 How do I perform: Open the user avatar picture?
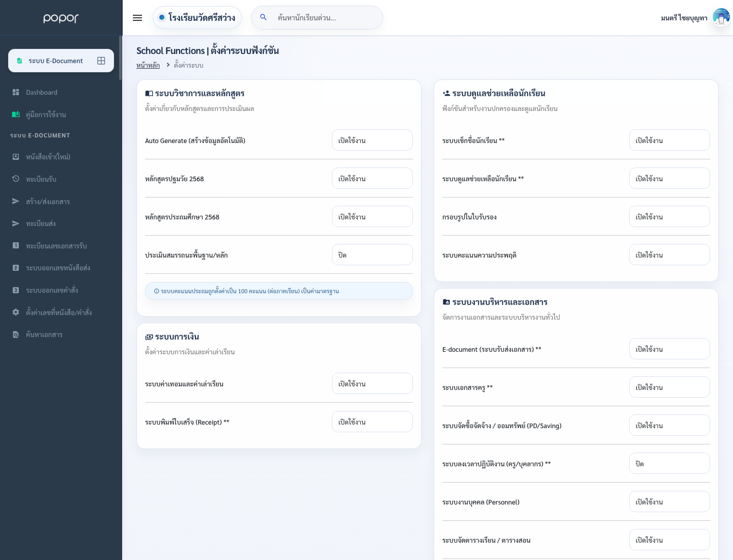pyautogui.click(x=721, y=17)
